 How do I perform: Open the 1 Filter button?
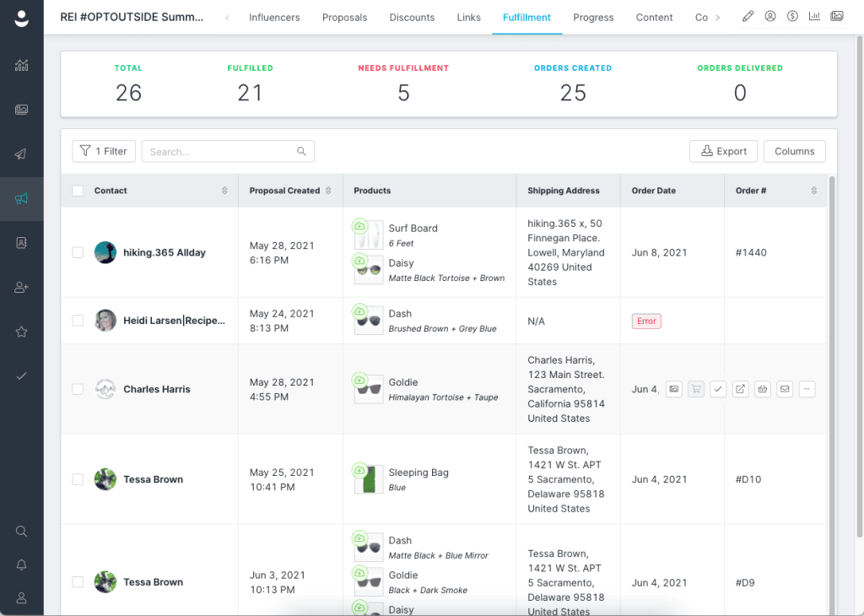click(x=104, y=152)
